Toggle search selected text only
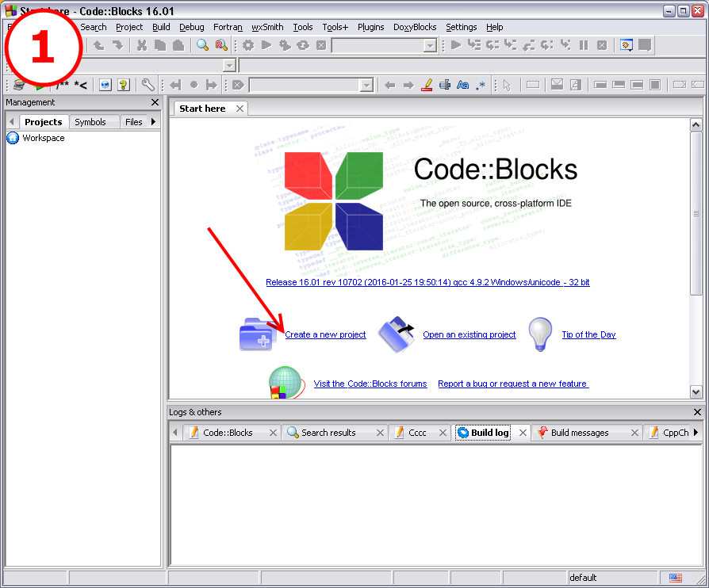The image size is (709, 588). pyautogui.click(x=445, y=85)
